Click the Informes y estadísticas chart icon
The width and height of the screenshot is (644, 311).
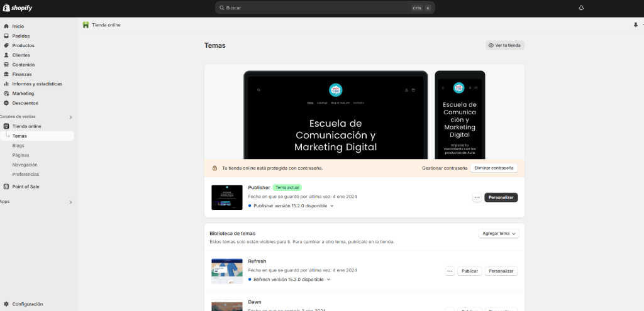coord(6,84)
